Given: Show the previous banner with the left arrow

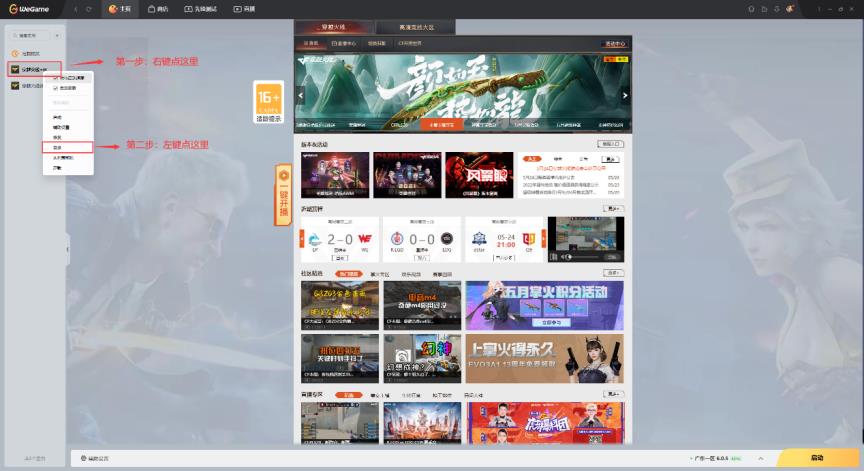Looking at the screenshot, I should tap(300, 95).
